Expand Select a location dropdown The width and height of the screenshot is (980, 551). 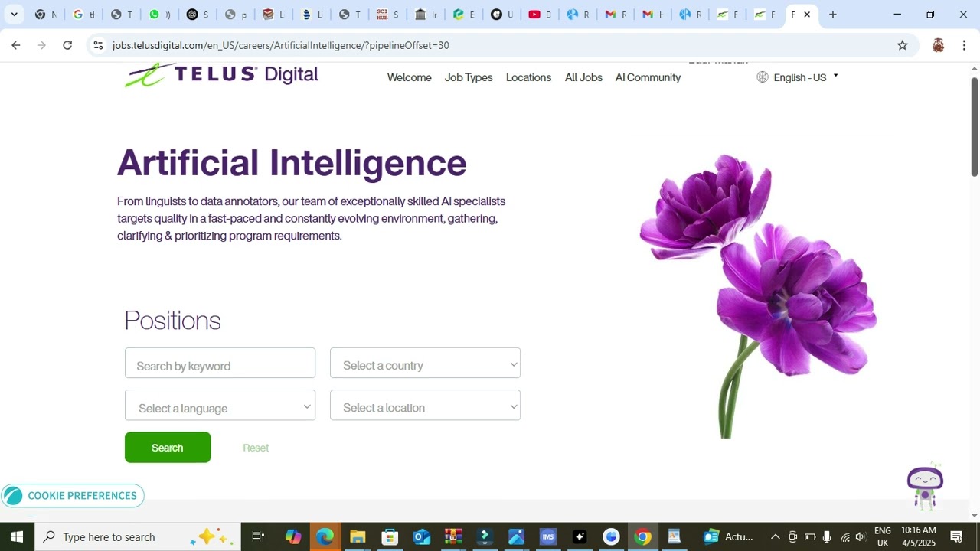click(425, 406)
